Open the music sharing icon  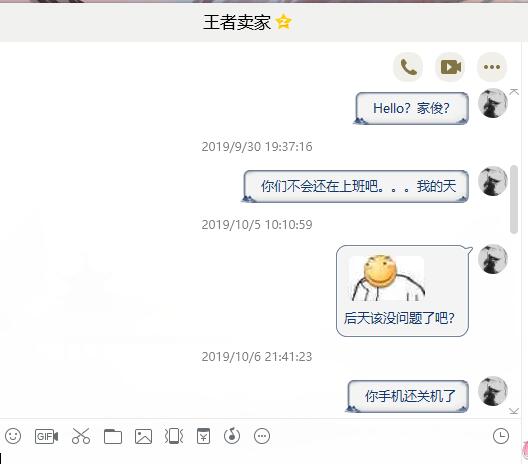(232, 436)
